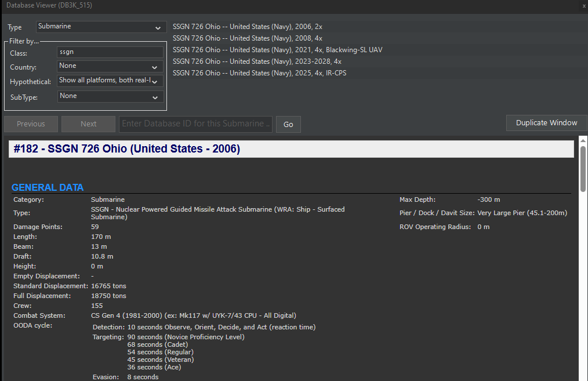588x381 pixels.
Task: Click the Combat System value CS Gen 4
Action: pos(194,315)
